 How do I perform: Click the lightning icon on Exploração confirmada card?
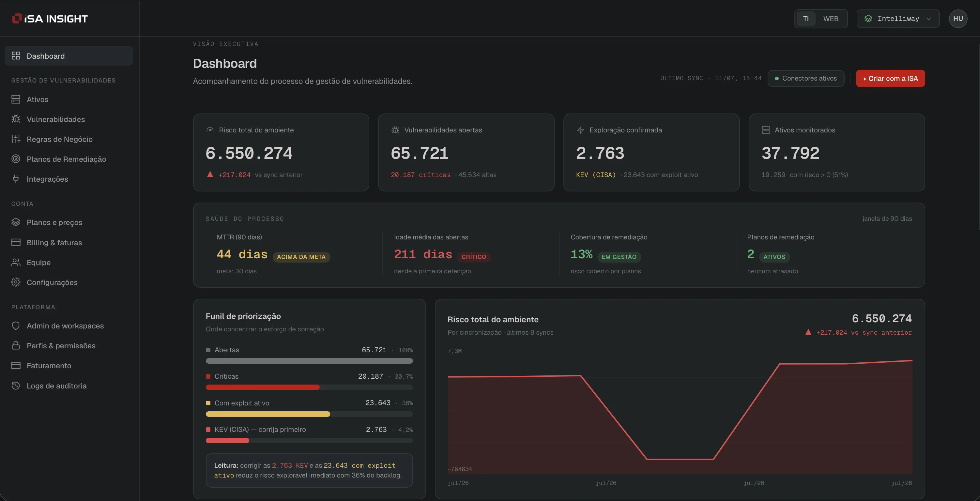(x=581, y=130)
